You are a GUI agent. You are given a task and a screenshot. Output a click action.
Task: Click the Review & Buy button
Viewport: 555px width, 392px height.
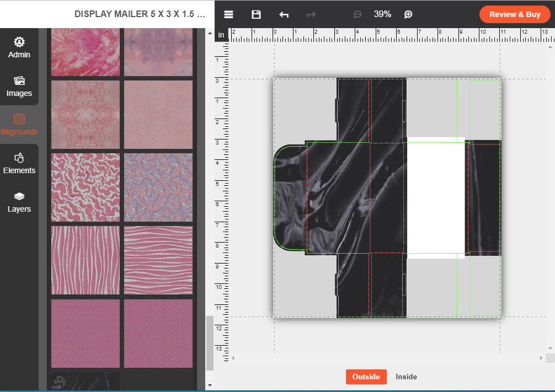(x=515, y=14)
